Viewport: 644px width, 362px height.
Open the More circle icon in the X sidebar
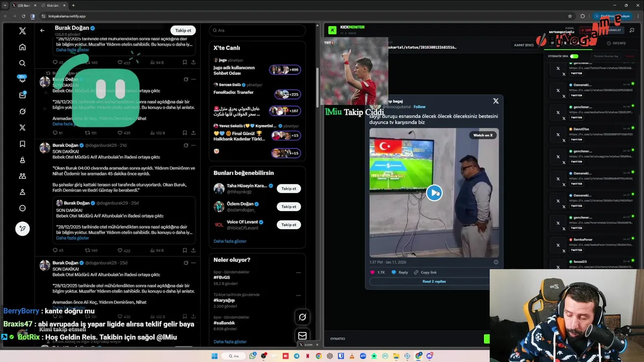pos(22,208)
